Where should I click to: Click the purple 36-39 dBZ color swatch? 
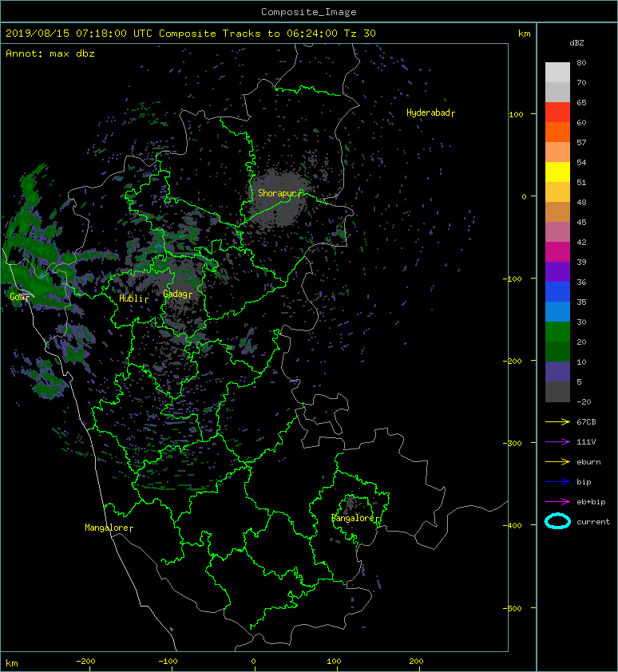coord(557,272)
